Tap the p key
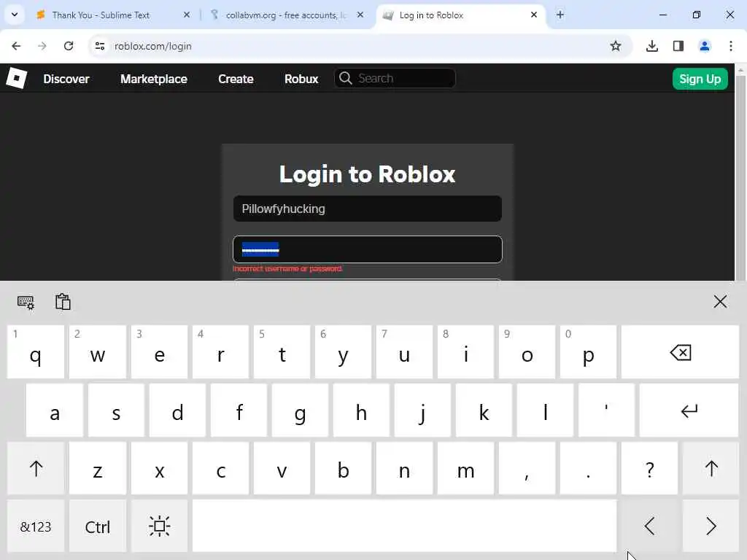Screen dimensions: 747x560 tap(589, 352)
